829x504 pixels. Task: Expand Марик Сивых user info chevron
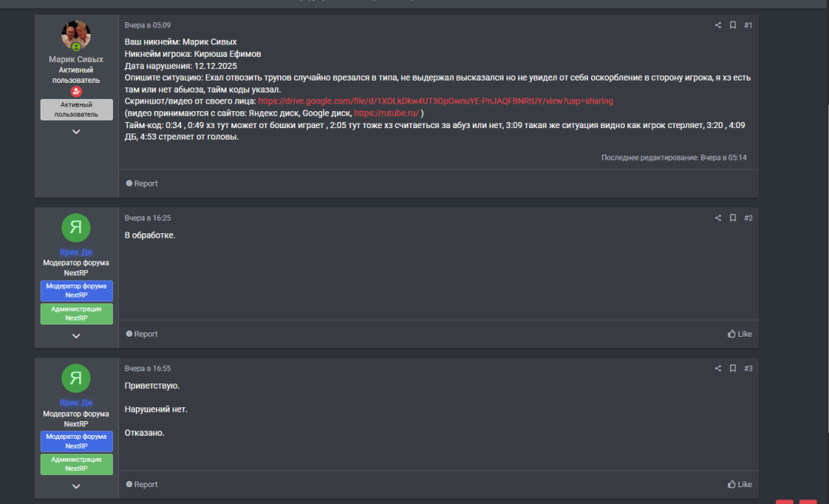[76, 132]
